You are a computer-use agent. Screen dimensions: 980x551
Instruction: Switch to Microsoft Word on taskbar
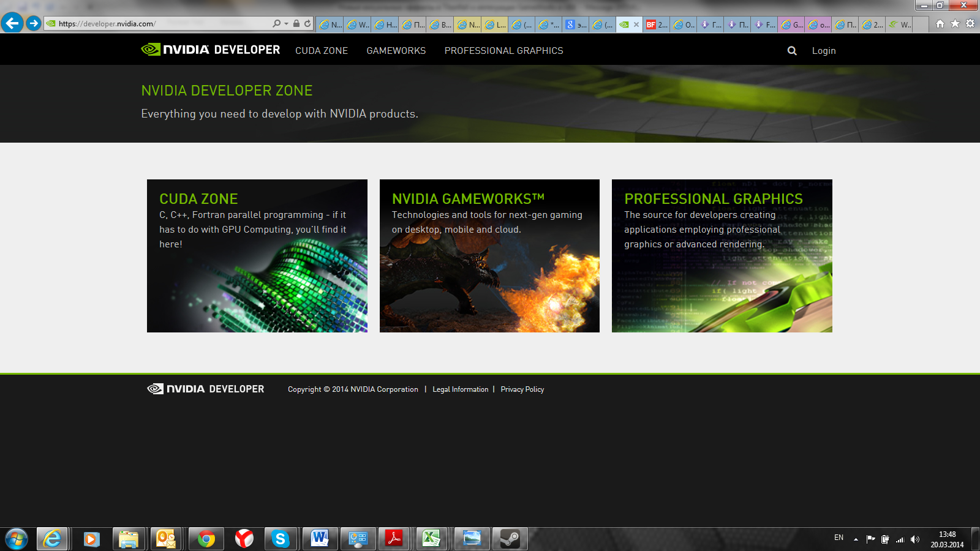(x=320, y=539)
